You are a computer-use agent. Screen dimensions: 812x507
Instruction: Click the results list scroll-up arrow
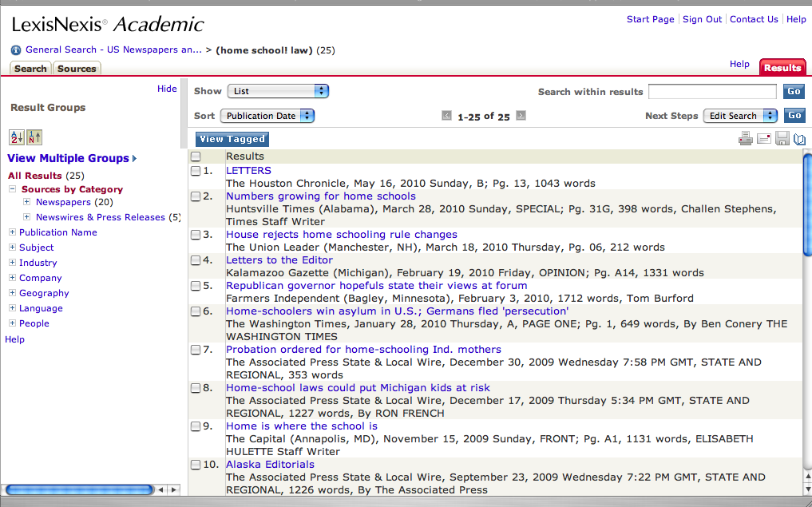tap(807, 477)
